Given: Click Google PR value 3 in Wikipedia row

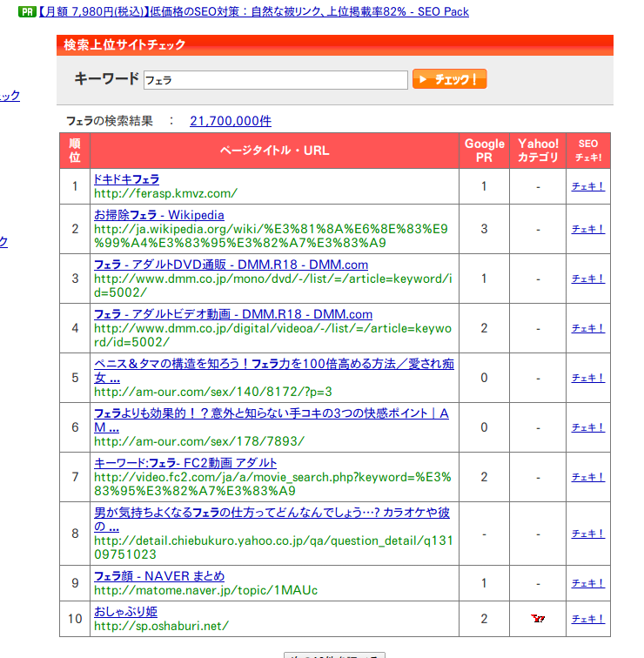Looking at the screenshot, I should pos(484,229).
